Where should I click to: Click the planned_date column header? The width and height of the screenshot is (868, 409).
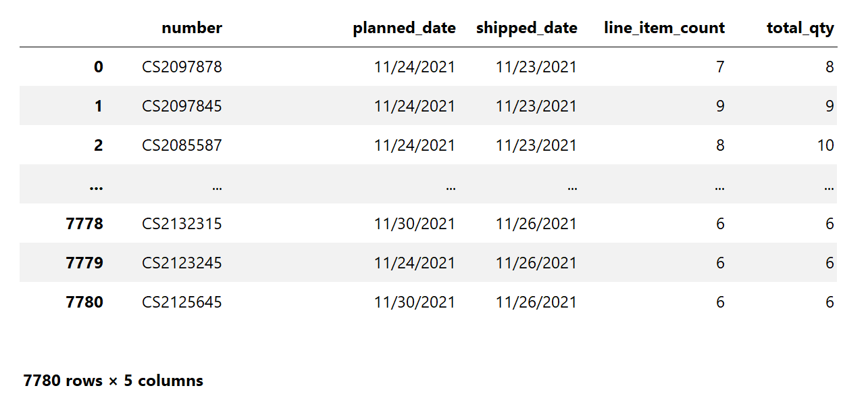(404, 28)
